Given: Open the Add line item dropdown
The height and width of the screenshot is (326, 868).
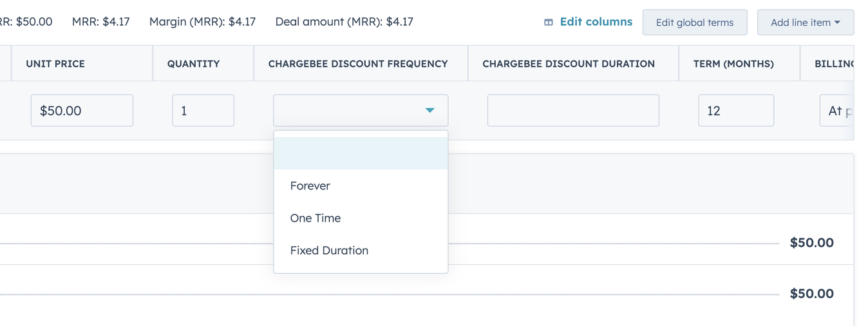Looking at the screenshot, I should [x=806, y=23].
